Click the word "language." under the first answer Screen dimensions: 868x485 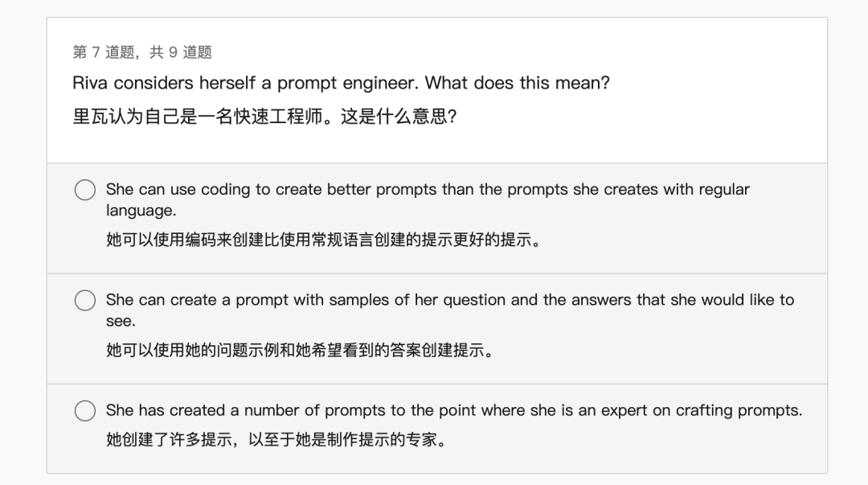(141, 211)
